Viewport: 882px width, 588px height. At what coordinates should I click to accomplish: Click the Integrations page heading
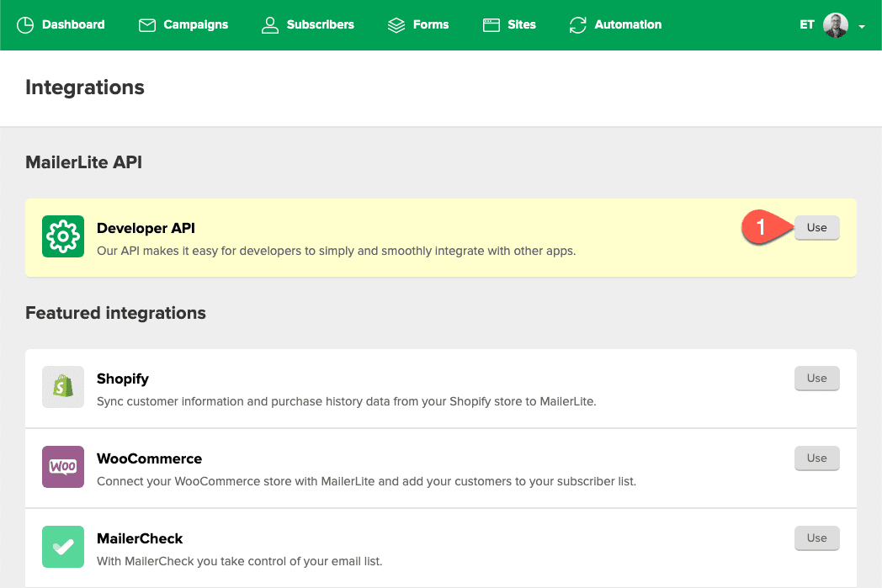pyautogui.click(x=84, y=87)
